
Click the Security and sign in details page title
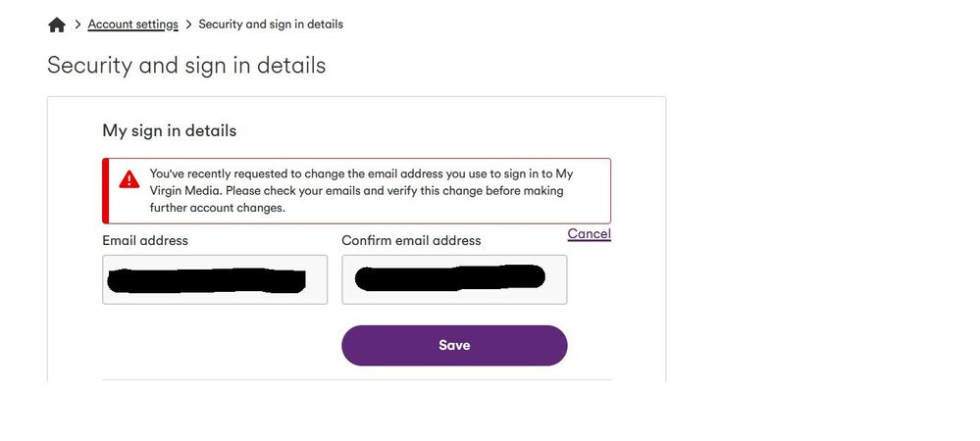coord(186,66)
